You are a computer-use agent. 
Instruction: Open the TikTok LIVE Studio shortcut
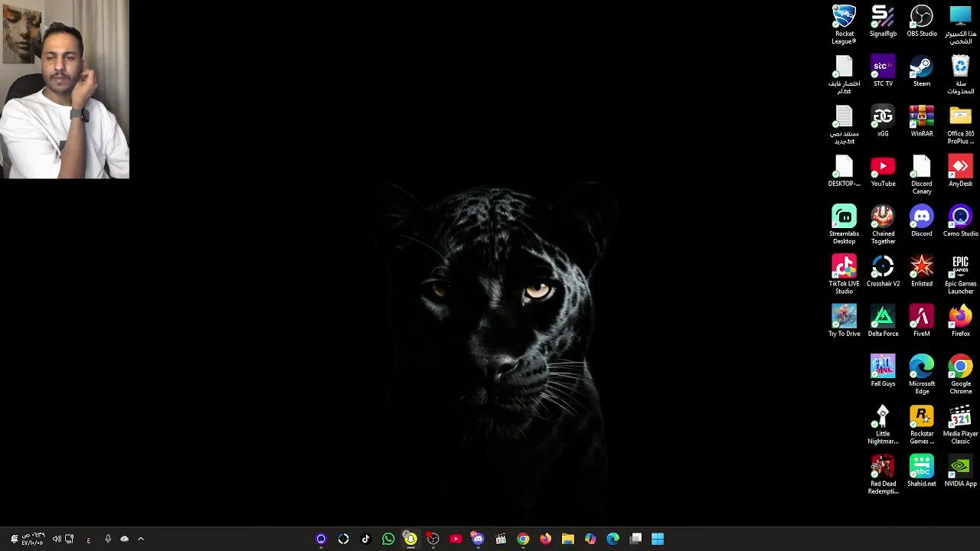[844, 275]
